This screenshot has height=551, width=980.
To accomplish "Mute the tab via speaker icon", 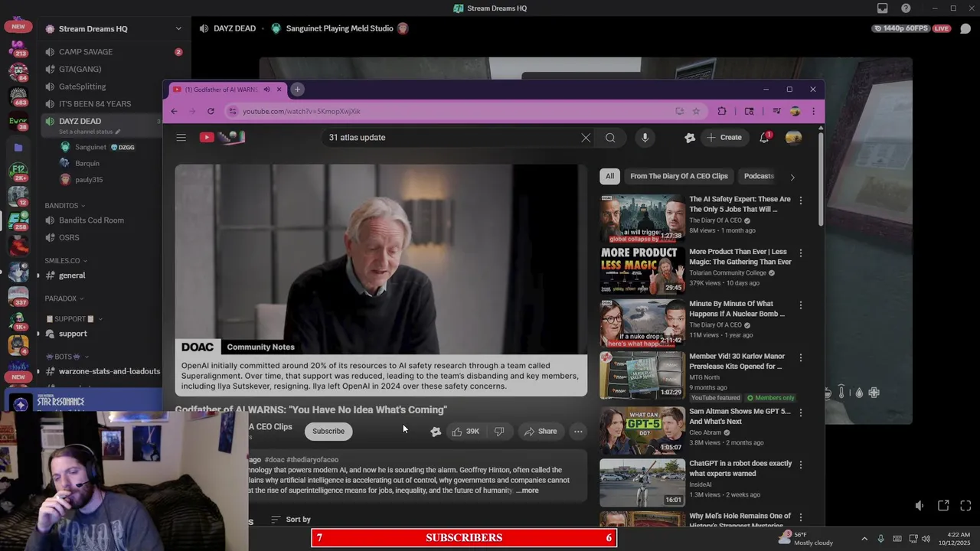I will (266, 90).
